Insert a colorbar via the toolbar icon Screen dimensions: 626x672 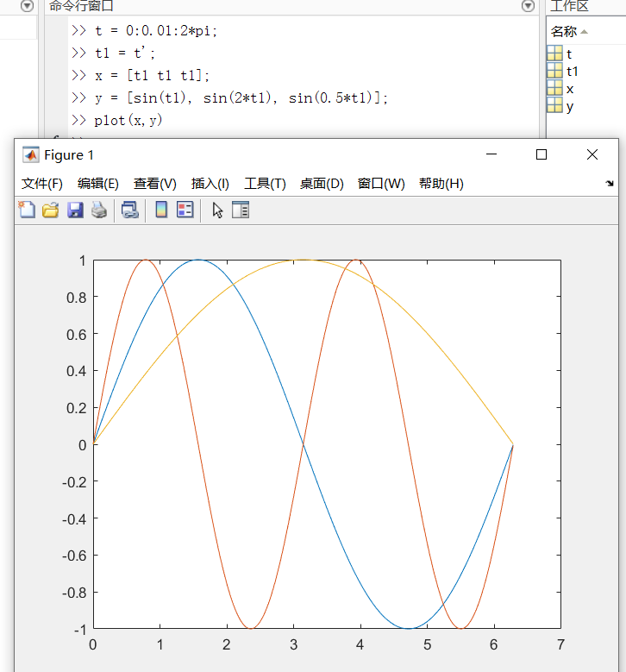(x=161, y=210)
